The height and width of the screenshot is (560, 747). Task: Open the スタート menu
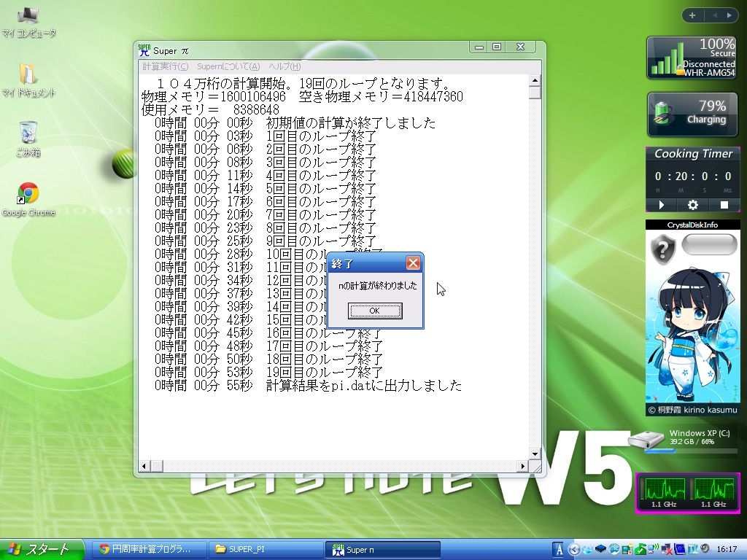42,550
